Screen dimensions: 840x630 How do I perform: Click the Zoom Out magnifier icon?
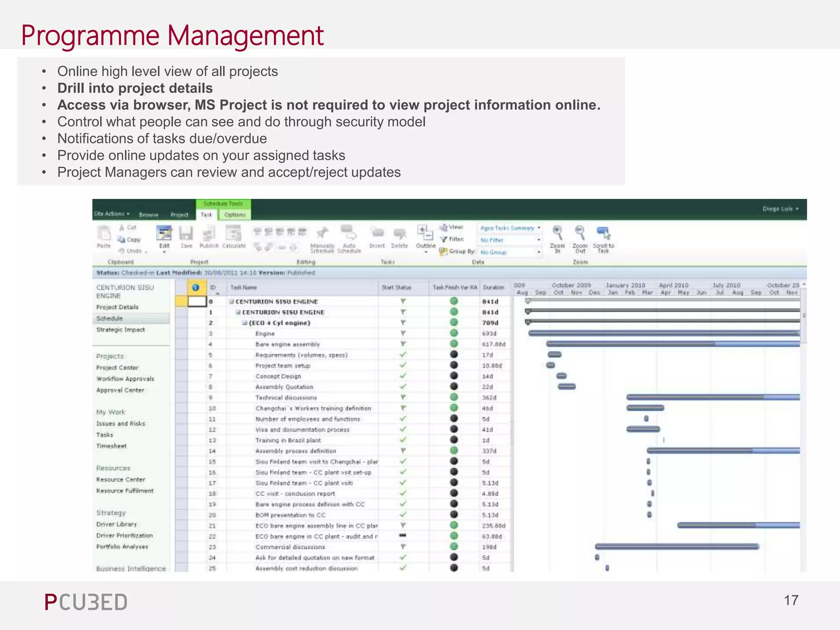pyautogui.click(x=580, y=233)
